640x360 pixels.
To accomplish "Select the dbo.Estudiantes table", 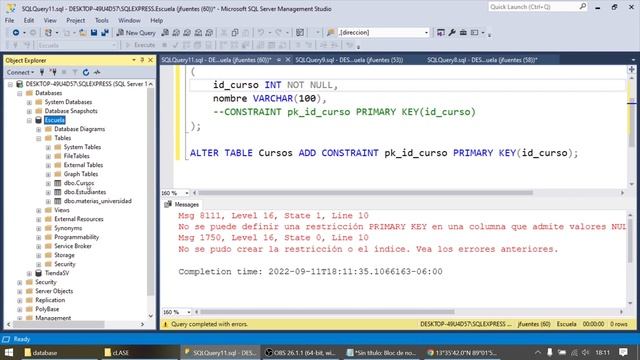I will (x=84, y=192).
